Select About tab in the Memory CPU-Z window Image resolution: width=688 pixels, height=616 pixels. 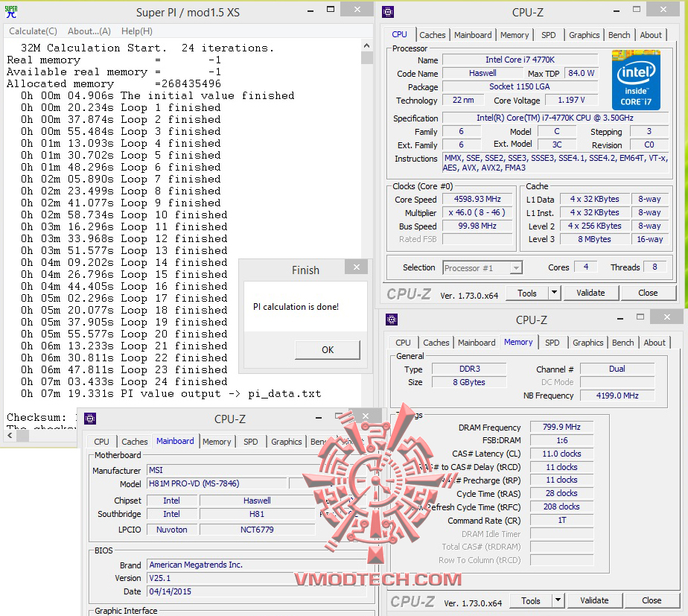point(654,343)
